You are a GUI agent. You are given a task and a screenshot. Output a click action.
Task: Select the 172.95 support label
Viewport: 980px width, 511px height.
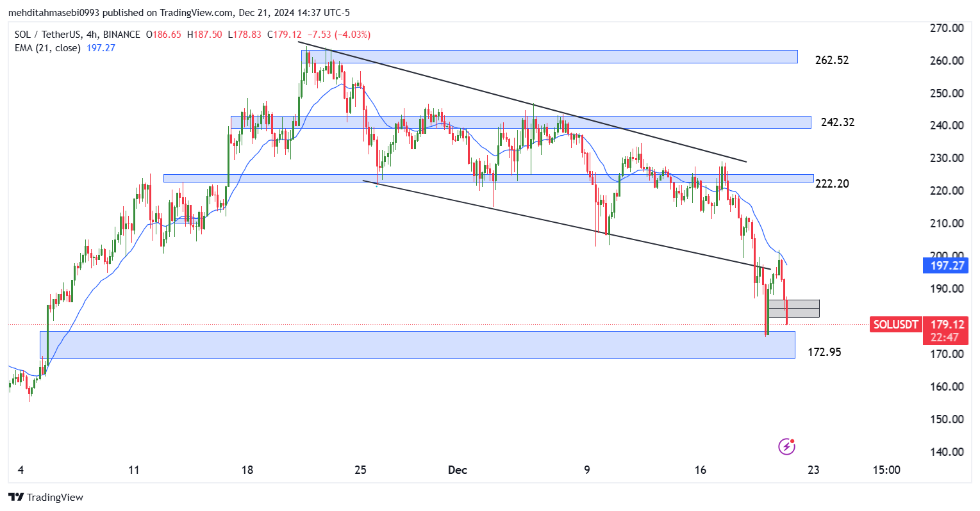point(824,352)
